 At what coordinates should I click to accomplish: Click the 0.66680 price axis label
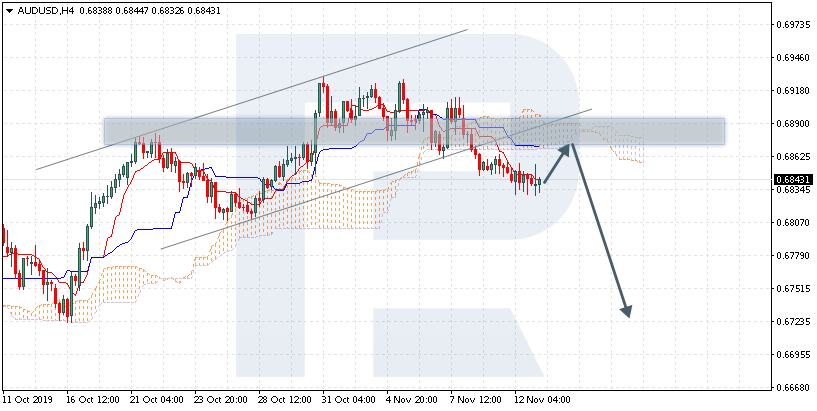[793, 388]
